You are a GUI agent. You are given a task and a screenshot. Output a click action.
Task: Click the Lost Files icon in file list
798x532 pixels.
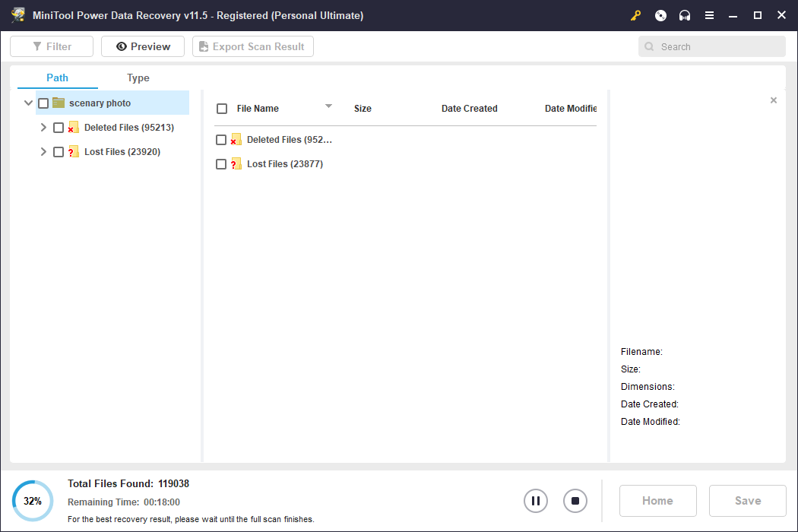tap(236, 164)
